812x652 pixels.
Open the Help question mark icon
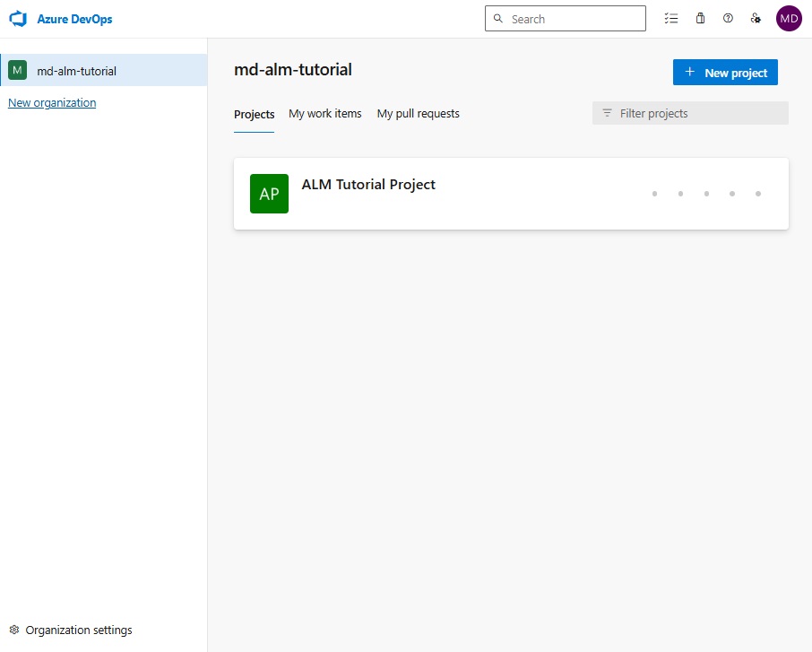point(728,19)
